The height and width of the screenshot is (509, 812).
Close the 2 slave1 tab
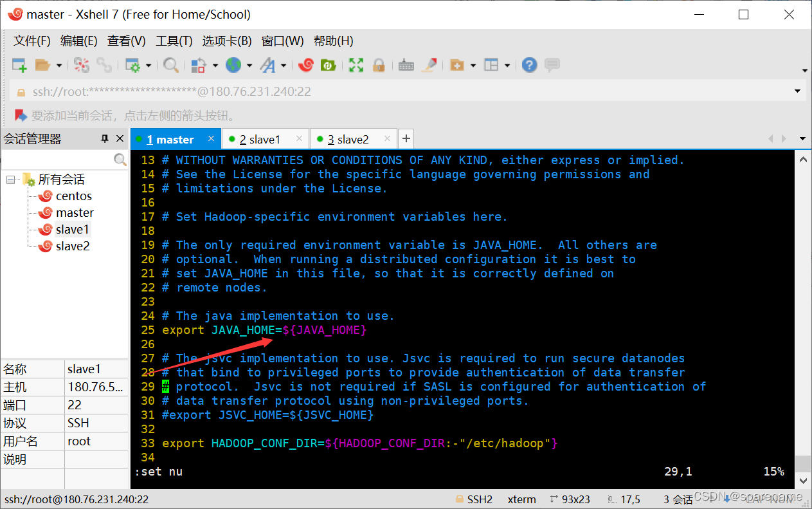[299, 138]
